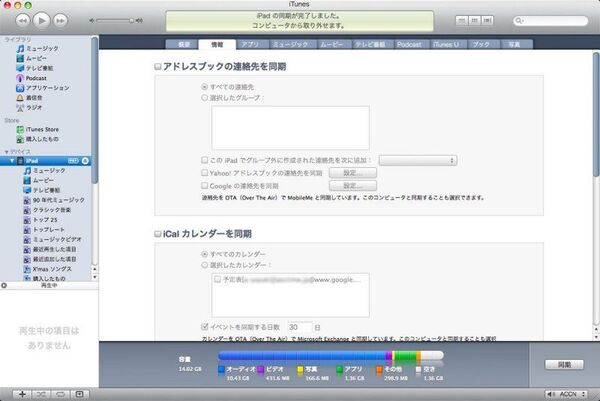
Task: Select the 選択したグループ radio button
Action: tap(205, 98)
